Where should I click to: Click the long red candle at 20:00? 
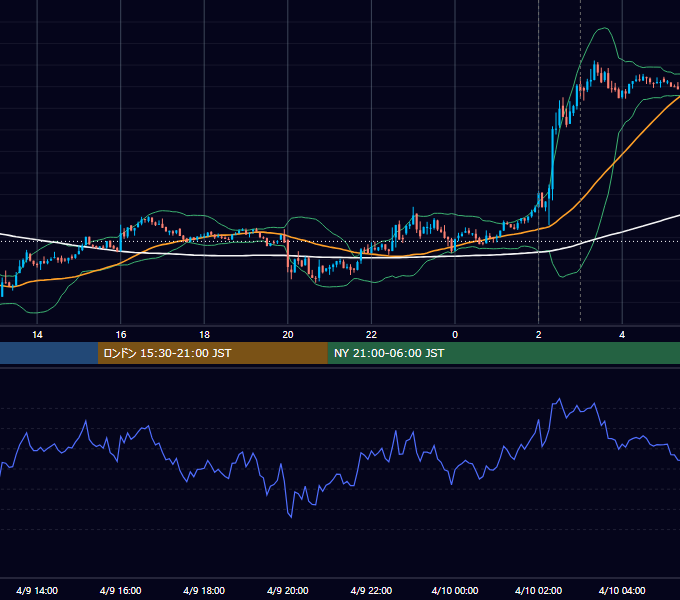coord(288,256)
